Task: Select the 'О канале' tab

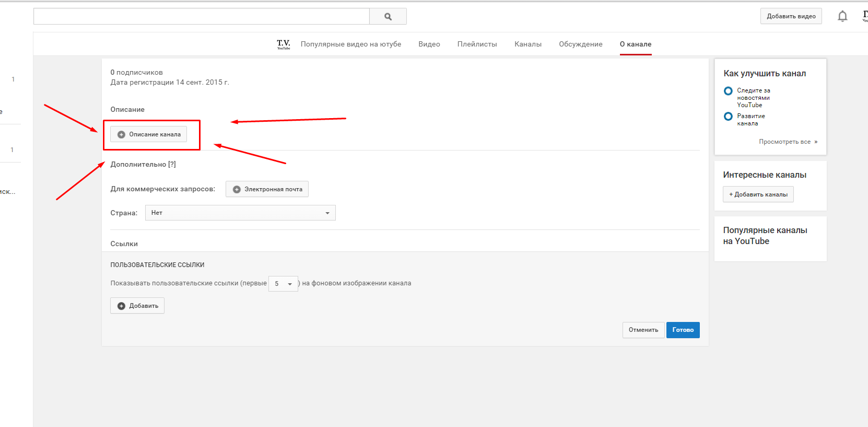Action: [x=636, y=44]
